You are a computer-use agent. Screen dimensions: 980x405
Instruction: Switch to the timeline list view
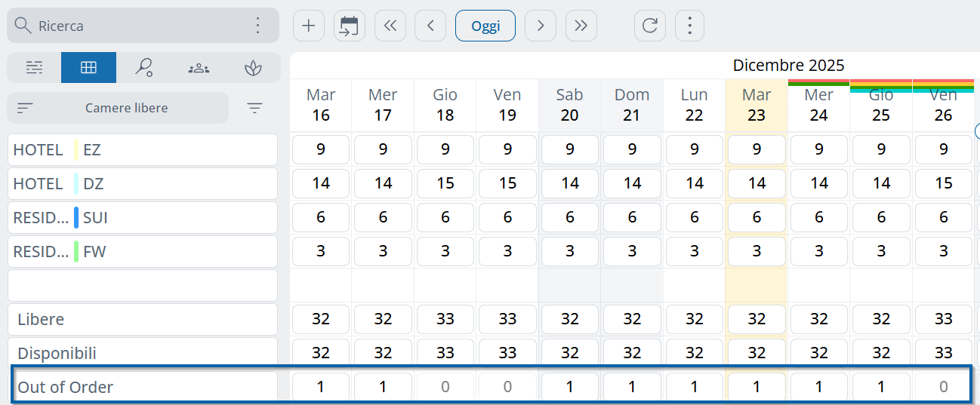point(34,68)
